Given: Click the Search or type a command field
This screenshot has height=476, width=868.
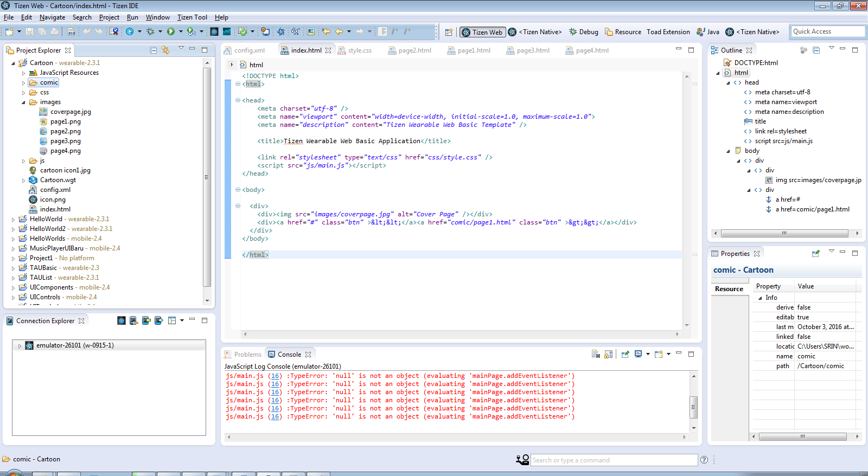Looking at the screenshot, I should [x=614, y=460].
